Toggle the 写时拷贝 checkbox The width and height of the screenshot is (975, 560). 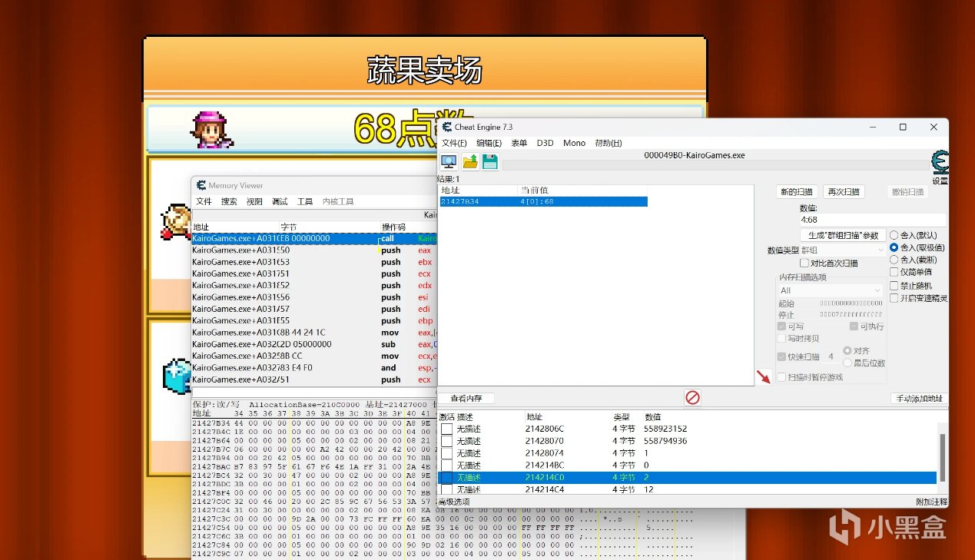pos(781,338)
